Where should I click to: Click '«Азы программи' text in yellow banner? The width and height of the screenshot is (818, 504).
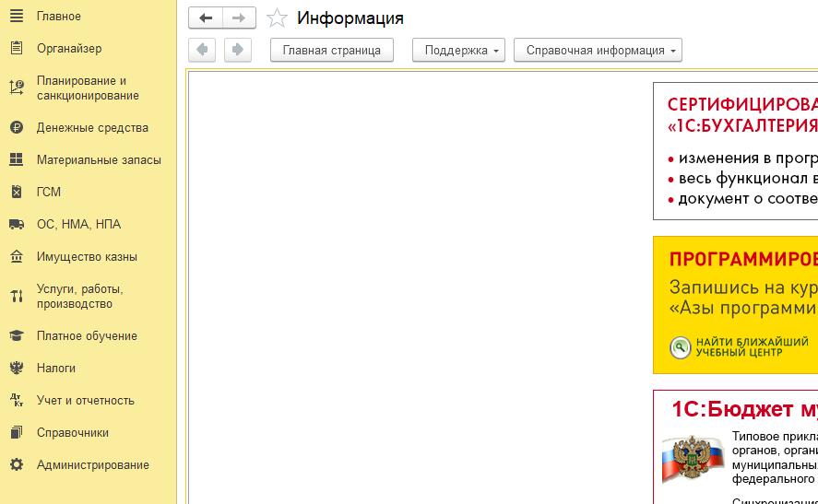coord(743,308)
